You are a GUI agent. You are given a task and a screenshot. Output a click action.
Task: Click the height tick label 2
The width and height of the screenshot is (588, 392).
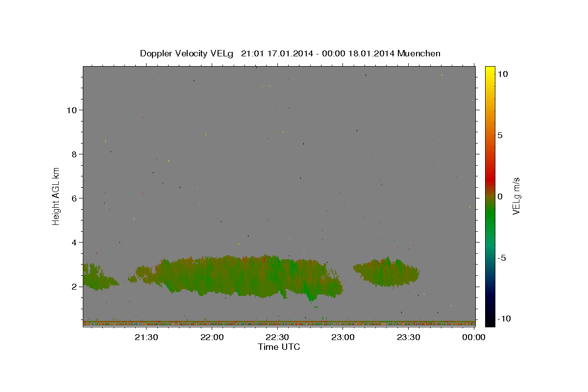(74, 287)
